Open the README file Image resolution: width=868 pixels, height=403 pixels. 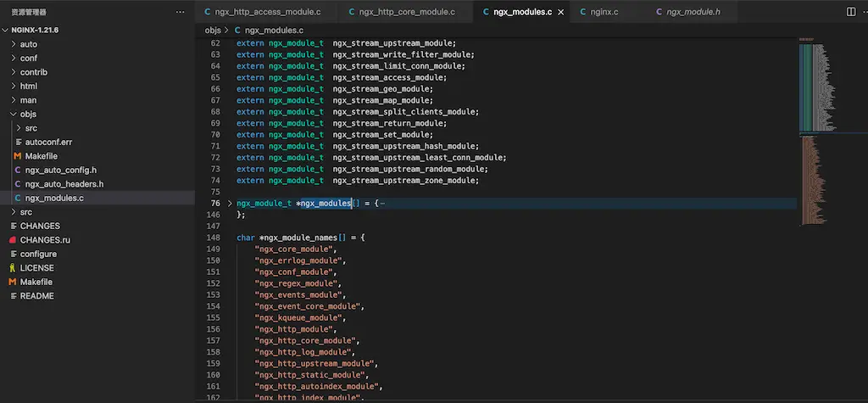tap(36, 295)
